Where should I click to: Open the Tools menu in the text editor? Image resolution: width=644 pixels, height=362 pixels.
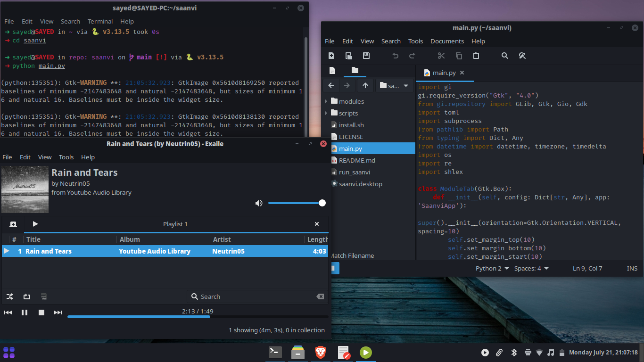415,41
